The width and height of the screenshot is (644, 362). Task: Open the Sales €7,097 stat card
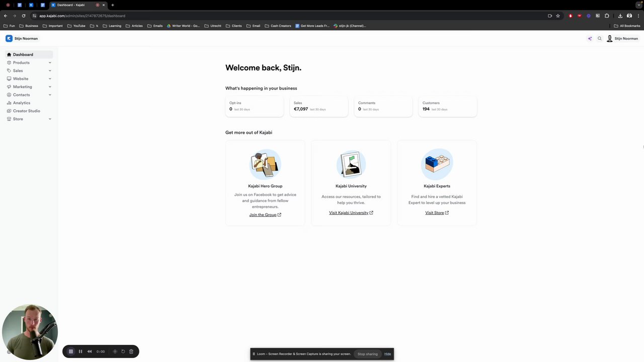(x=319, y=106)
